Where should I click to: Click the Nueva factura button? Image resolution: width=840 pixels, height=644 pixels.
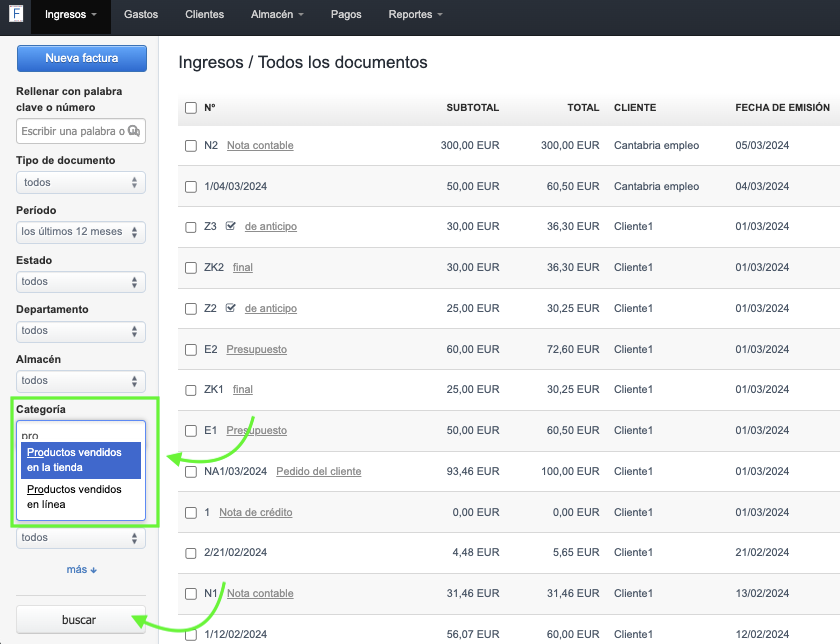coord(81,58)
